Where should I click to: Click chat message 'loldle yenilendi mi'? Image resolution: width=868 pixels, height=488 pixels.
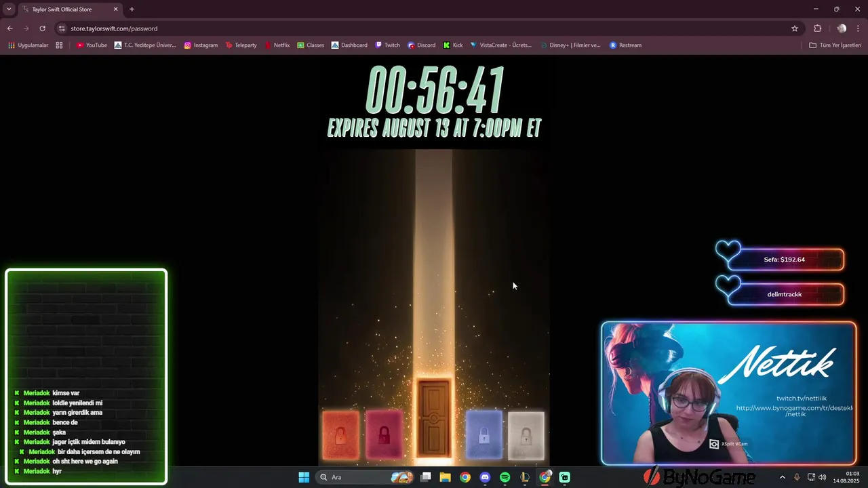click(77, 403)
